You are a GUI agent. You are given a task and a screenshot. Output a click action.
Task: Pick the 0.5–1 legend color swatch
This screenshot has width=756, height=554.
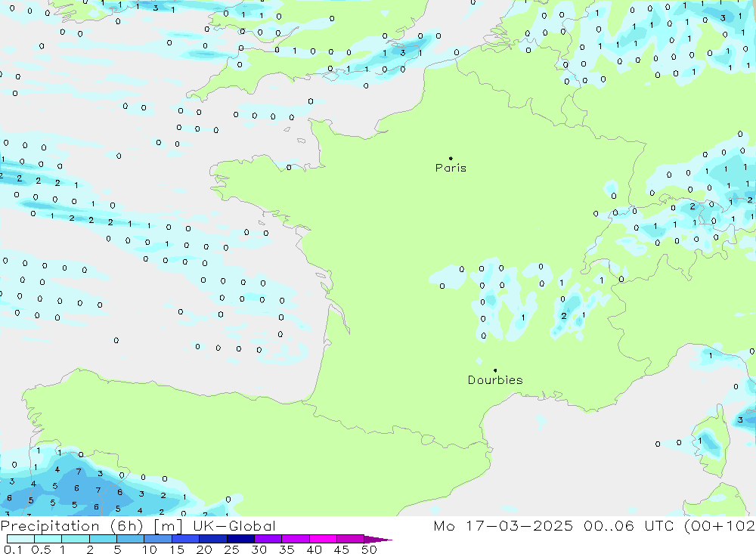coord(48,539)
